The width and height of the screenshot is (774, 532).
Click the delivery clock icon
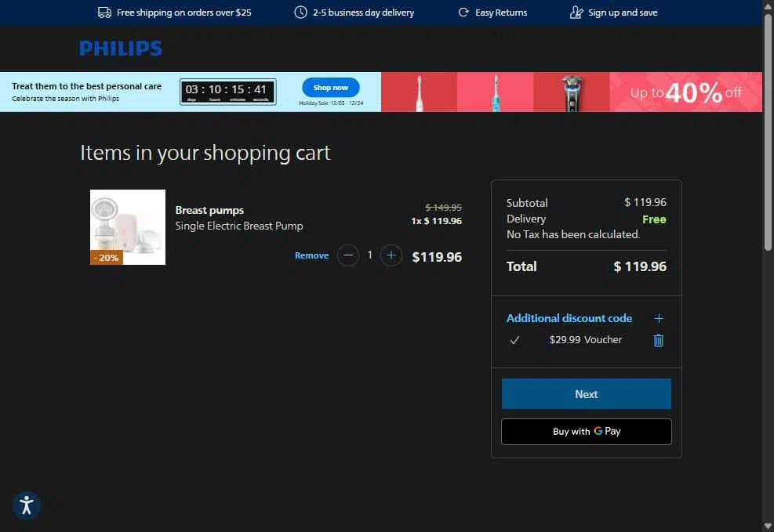click(x=300, y=13)
